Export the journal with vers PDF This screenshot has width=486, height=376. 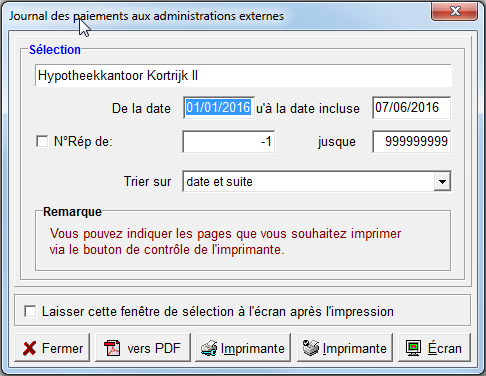[x=143, y=348]
